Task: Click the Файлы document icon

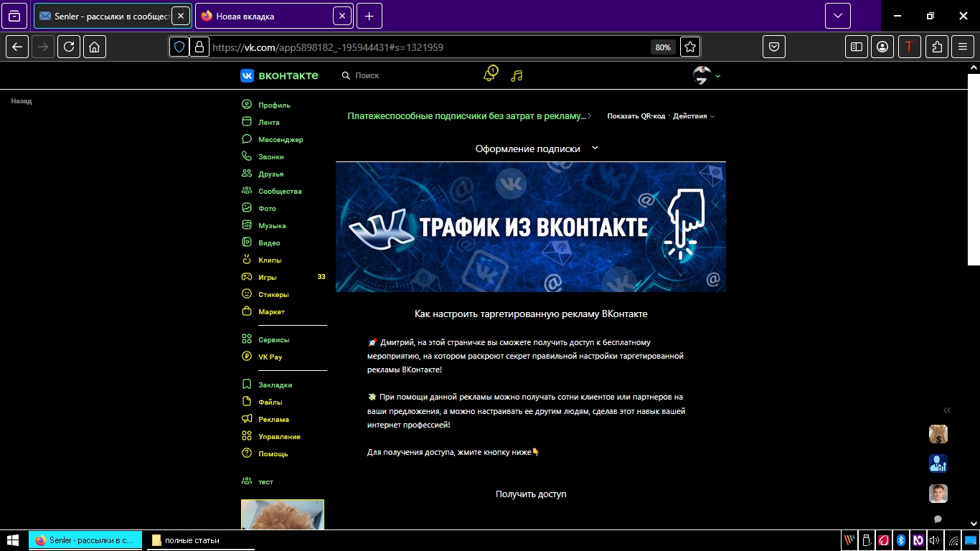Action: [x=247, y=402]
